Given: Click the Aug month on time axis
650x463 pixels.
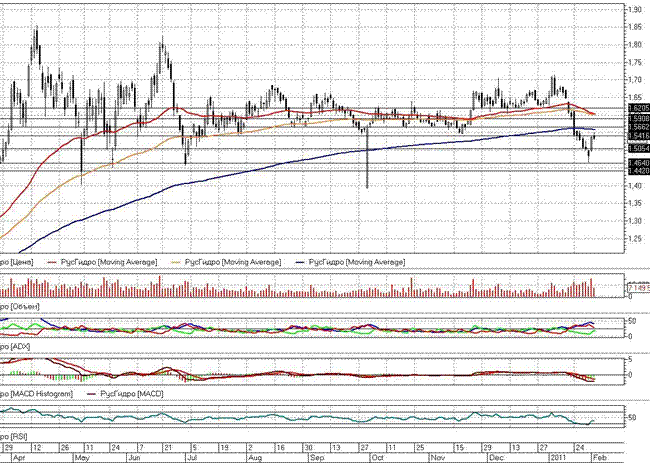Looking at the screenshot, I should (x=253, y=456).
